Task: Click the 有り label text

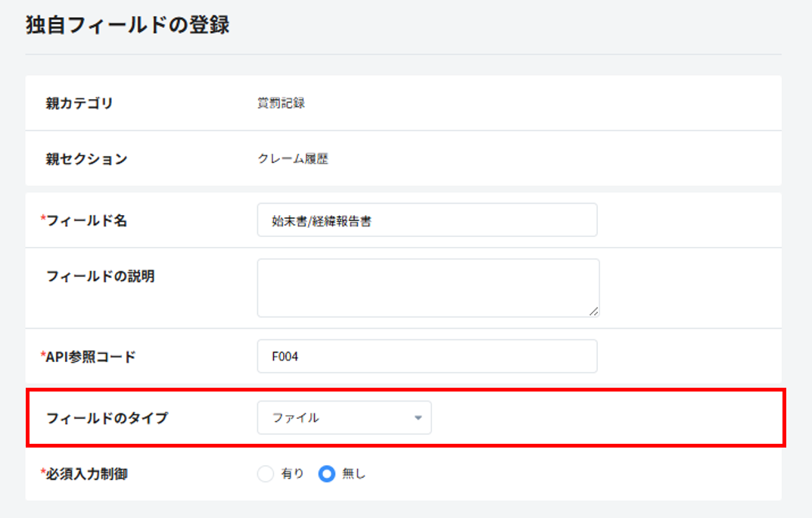Action: point(292,474)
